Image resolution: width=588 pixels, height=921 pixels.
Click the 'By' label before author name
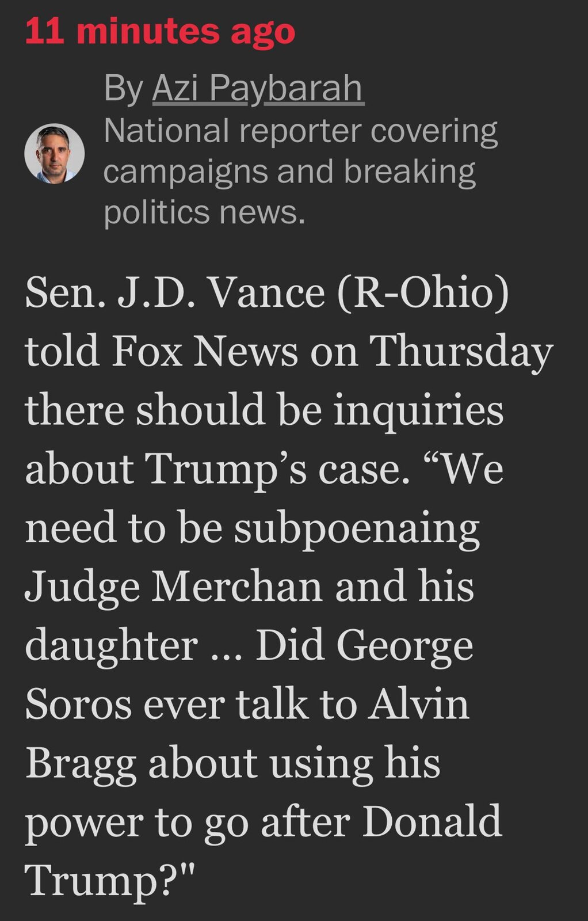(x=123, y=89)
